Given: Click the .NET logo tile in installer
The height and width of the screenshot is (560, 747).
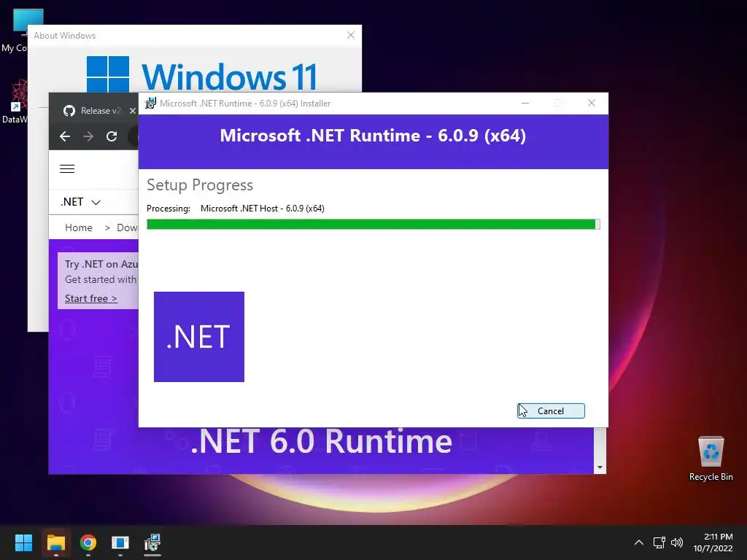Looking at the screenshot, I should click(x=199, y=337).
